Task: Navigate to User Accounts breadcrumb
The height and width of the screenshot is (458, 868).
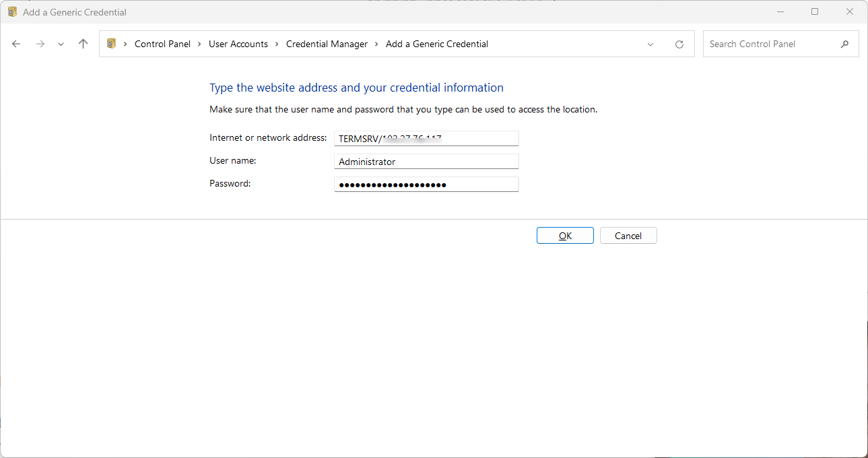Action: click(x=238, y=44)
